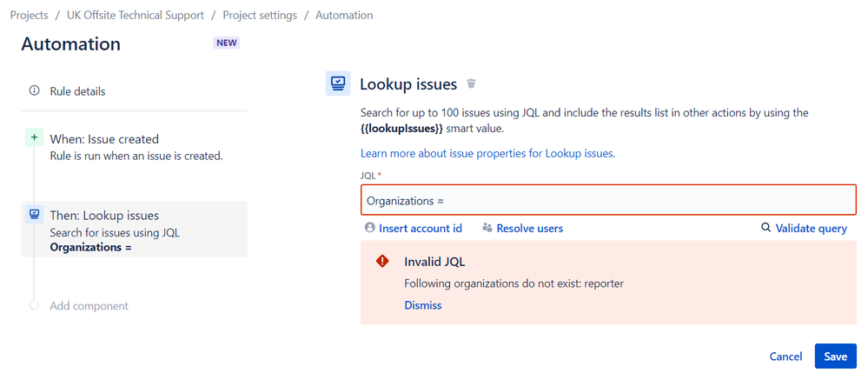Screen dimensions: 868x380
Task: Click Insert account id
Action: [x=421, y=228]
